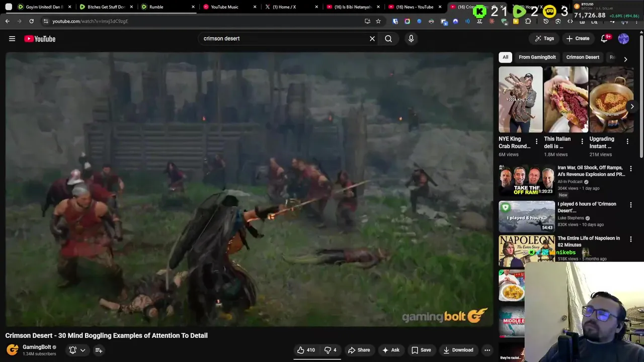
Task: View site information icon in address bar
Action: click(x=46, y=21)
